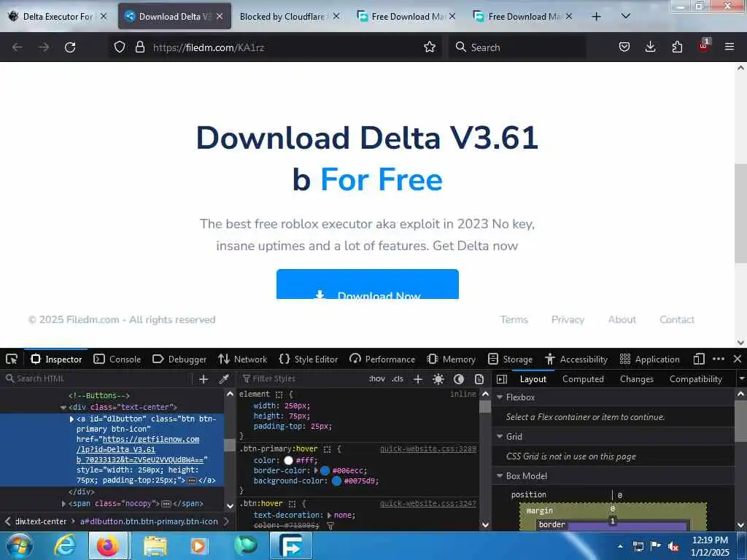Open the Console panel
Image resolution: width=747 pixels, height=560 pixels.
pos(117,359)
